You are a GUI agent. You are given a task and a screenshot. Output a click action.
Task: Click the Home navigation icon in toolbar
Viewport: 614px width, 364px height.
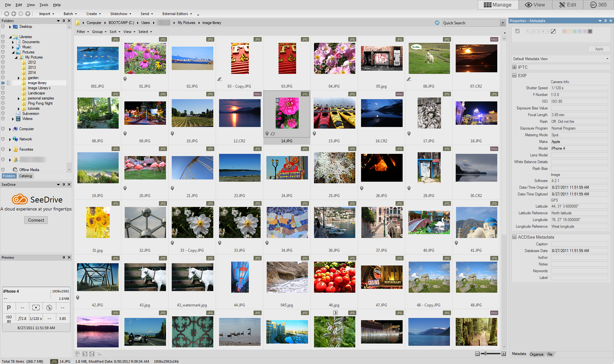[6, 14]
